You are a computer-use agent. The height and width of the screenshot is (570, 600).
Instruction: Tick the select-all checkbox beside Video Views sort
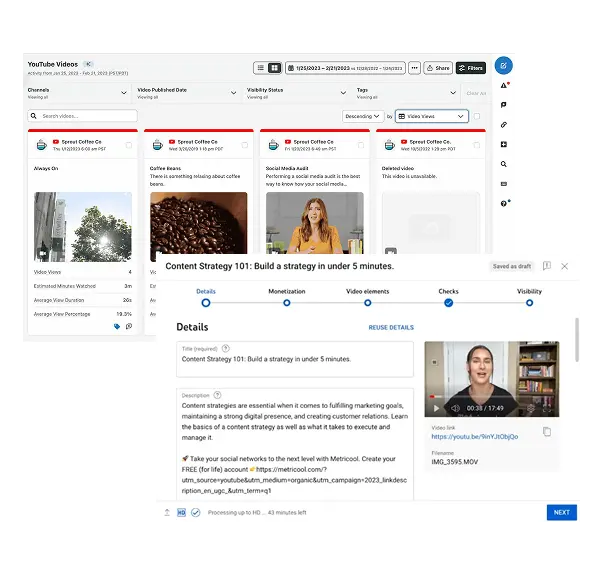(x=477, y=116)
